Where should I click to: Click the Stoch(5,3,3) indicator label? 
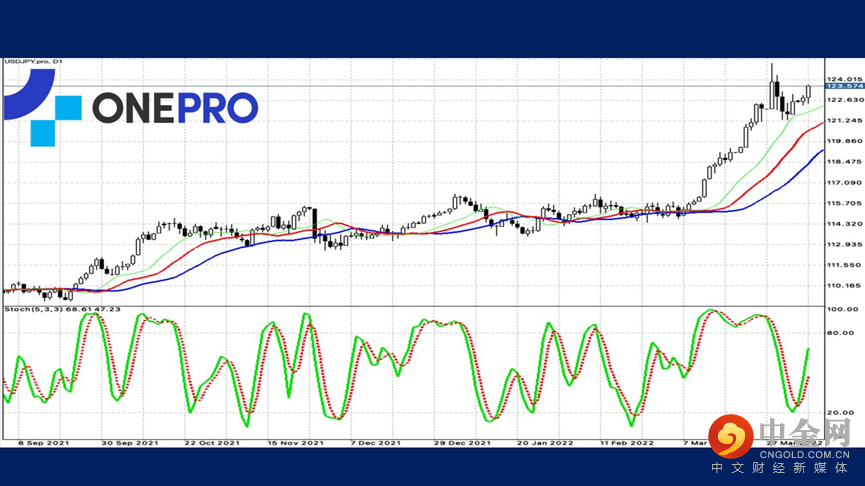tap(62, 310)
